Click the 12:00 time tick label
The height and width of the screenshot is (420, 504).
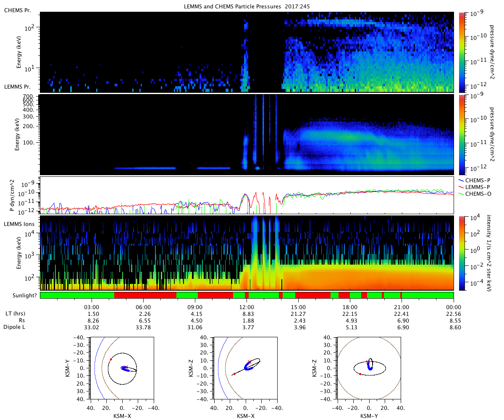tap(247, 307)
